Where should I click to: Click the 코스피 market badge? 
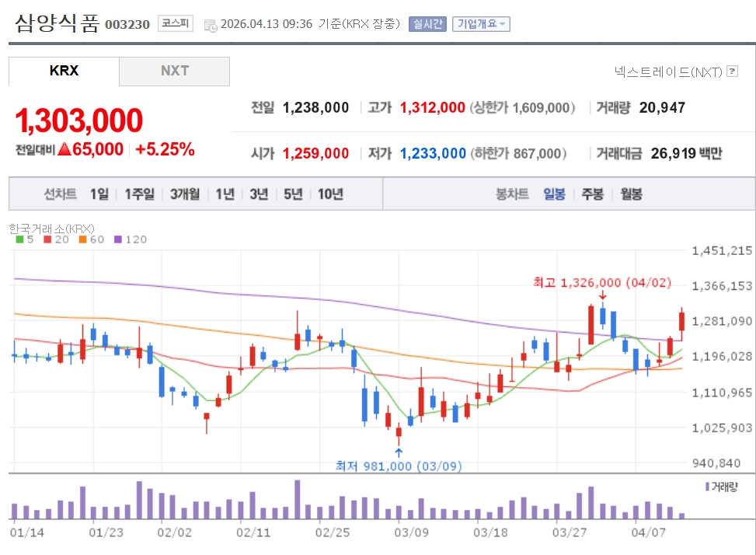click(x=176, y=23)
